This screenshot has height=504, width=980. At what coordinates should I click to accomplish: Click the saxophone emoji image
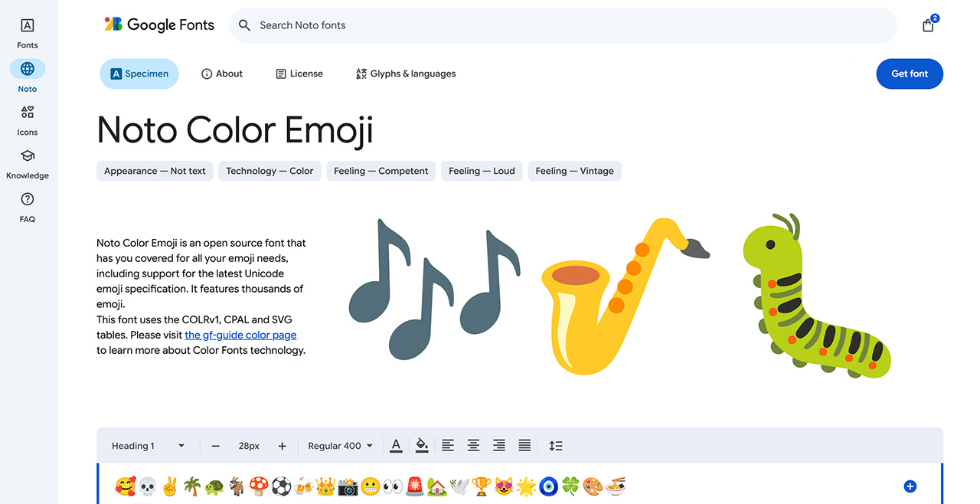(x=625, y=296)
